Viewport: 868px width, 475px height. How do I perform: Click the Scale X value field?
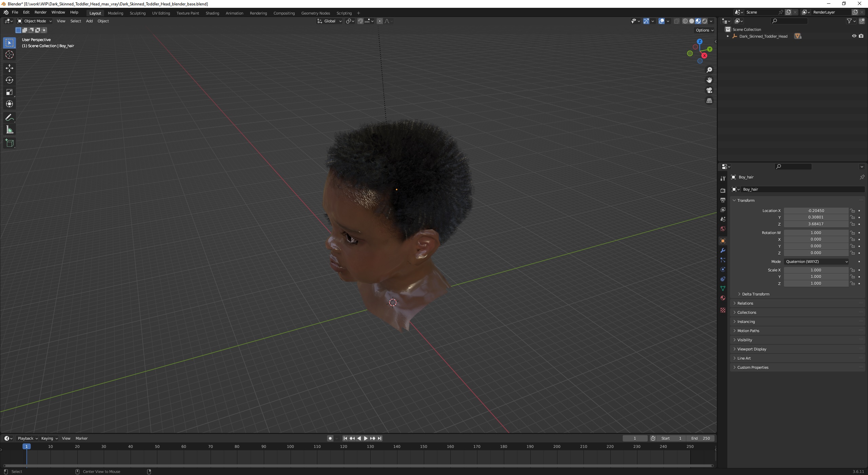(x=815, y=270)
